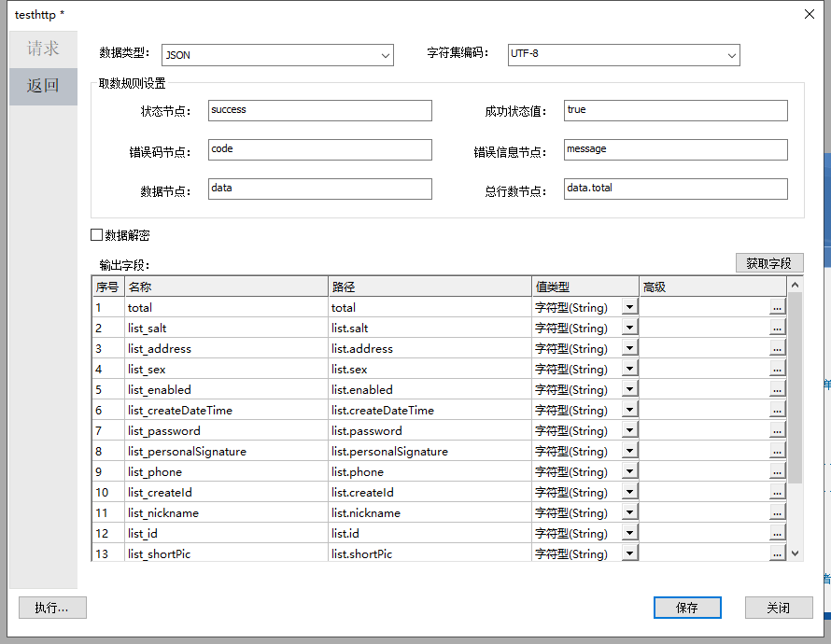Open advanced settings for list_id row
Viewport: 831px width, 644px height.
(777, 533)
